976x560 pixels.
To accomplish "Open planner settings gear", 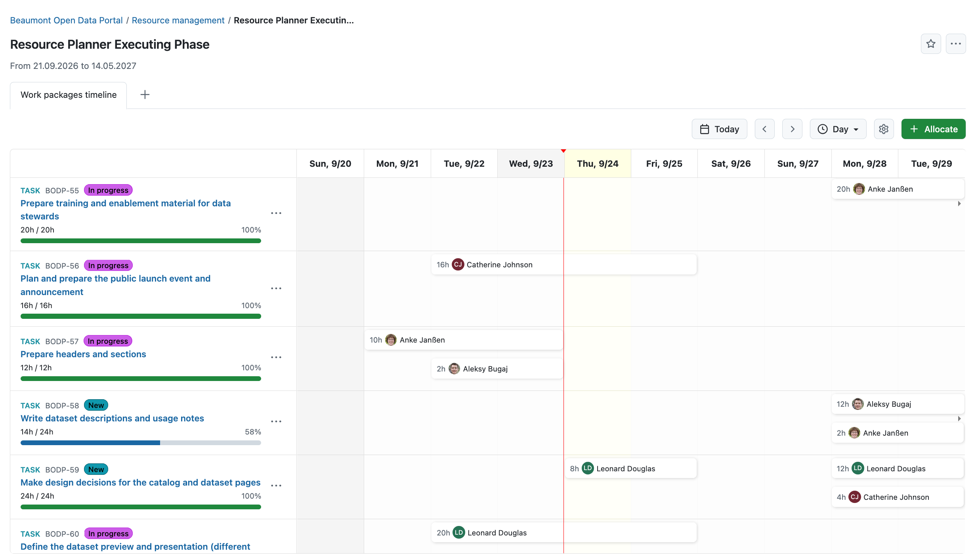I will pyautogui.click(x=884, y=129).
